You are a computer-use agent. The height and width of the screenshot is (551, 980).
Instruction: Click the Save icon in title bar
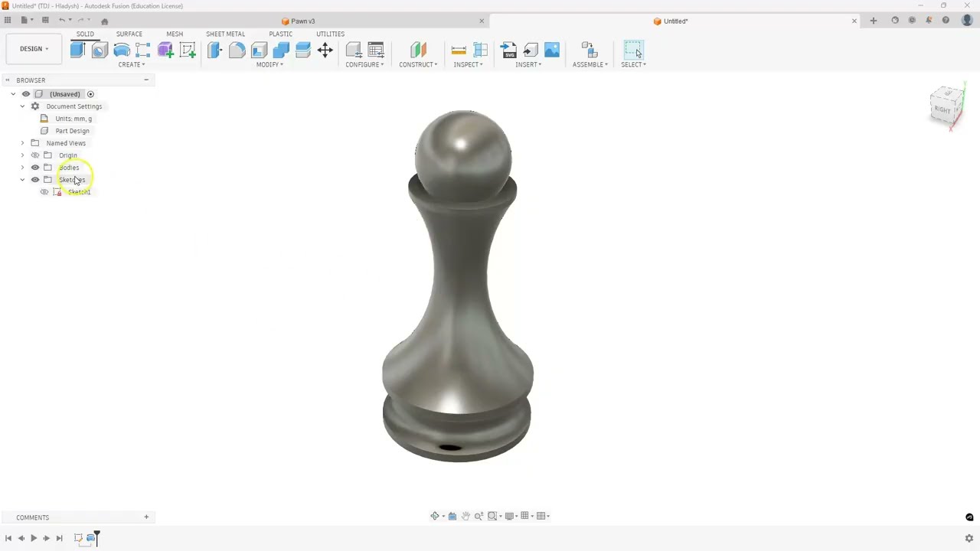click(45, 21)
